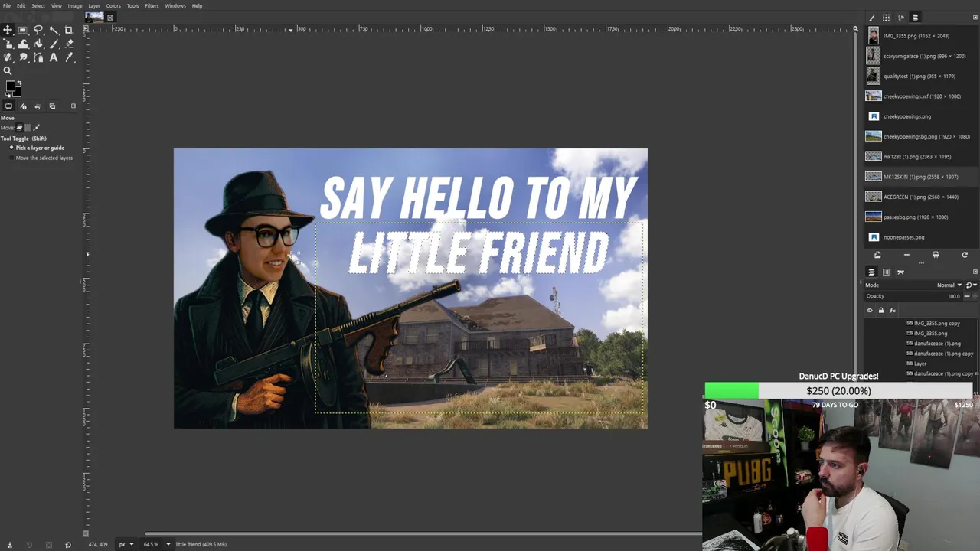
Task: Reset colors to default black and white
Action: [8, 96]
